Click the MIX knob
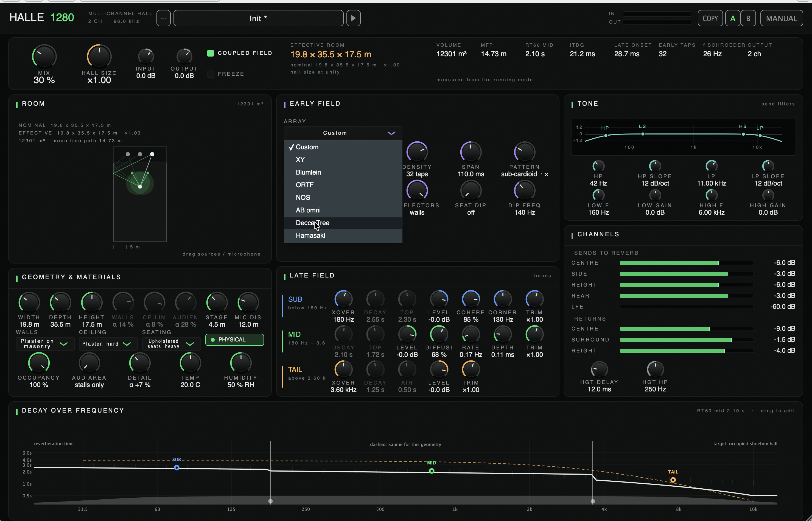Viewport: 812px width, 521px height. (44, 56)
